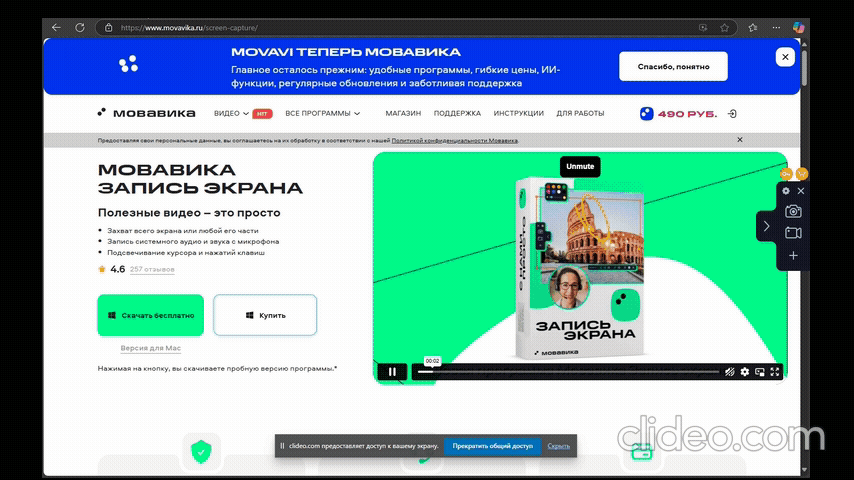Close the blue Movavi banner with the X
The image size is (854, 480).
pyautogui.click(x=785, y=57)
